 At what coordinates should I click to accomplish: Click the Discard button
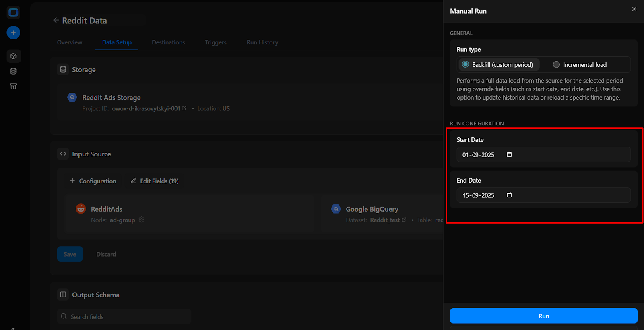click(106, 254)
